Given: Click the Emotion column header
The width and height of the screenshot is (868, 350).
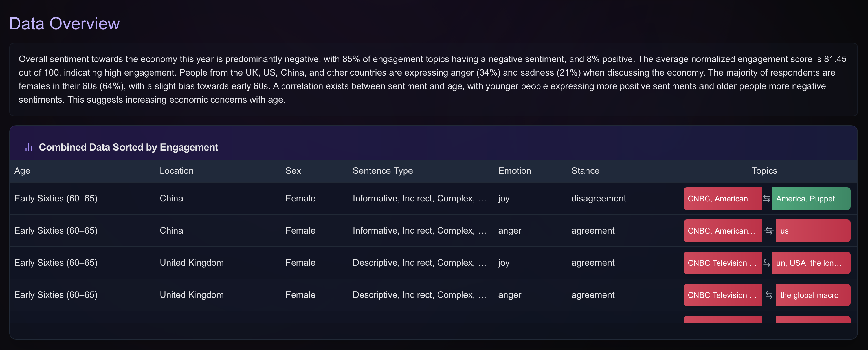Looking at the screenshot, I should click(x=514, y=171).
